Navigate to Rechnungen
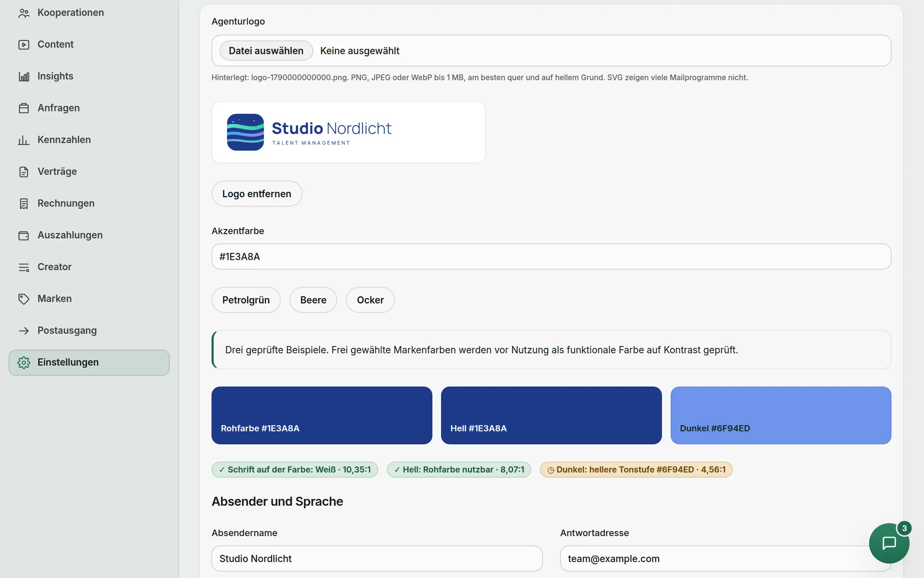924x578 pixels. (89, 203)
